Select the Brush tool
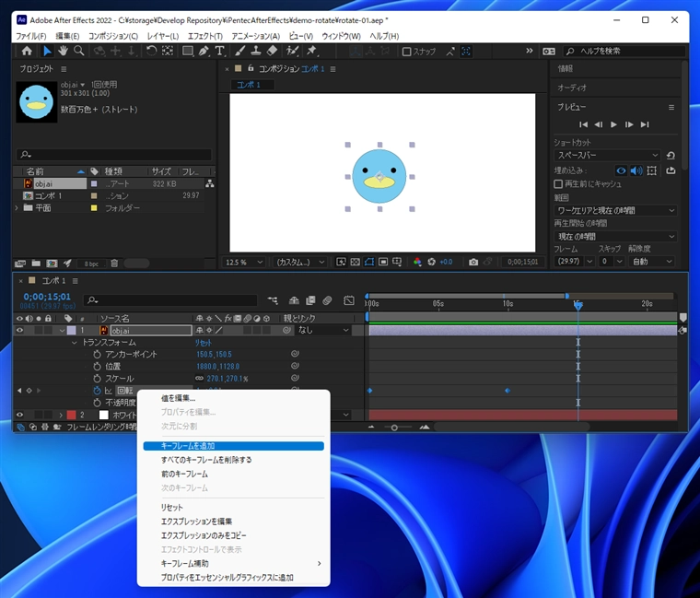 240,52
